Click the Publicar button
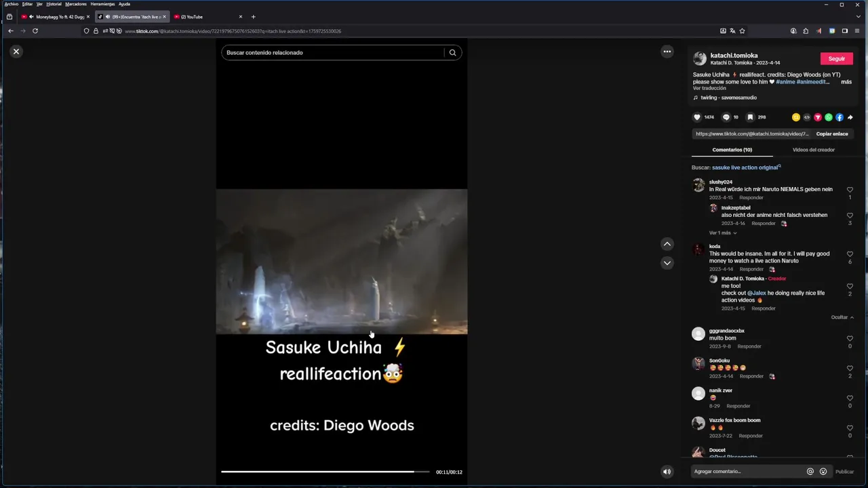Viewport: 868px width, 488px height. point(844,472)
